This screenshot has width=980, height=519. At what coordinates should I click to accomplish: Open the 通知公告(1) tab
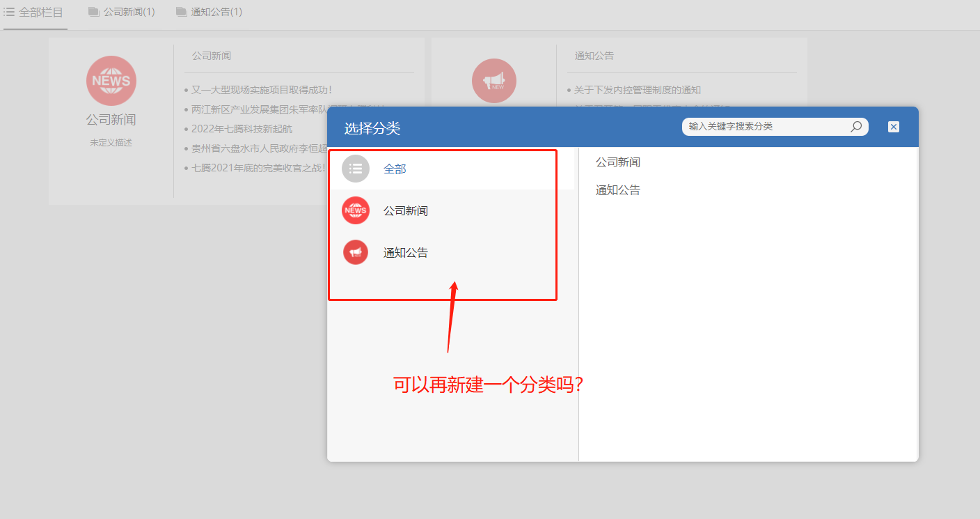210,12
